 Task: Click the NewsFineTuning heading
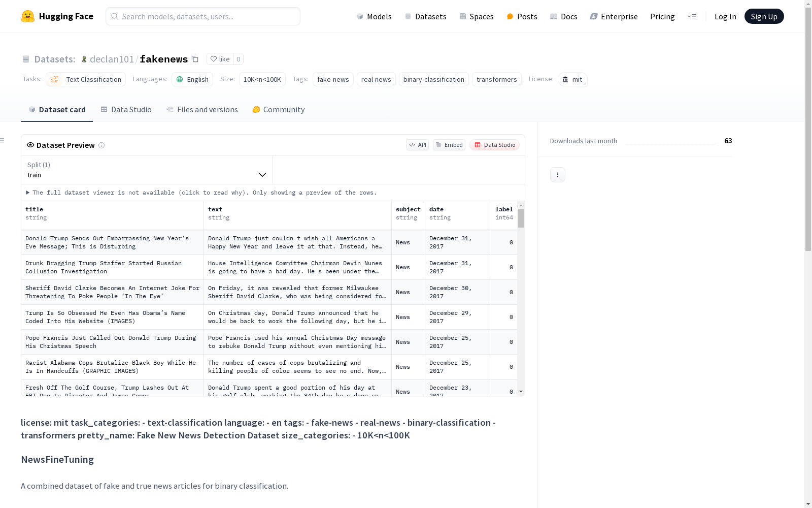57,459
